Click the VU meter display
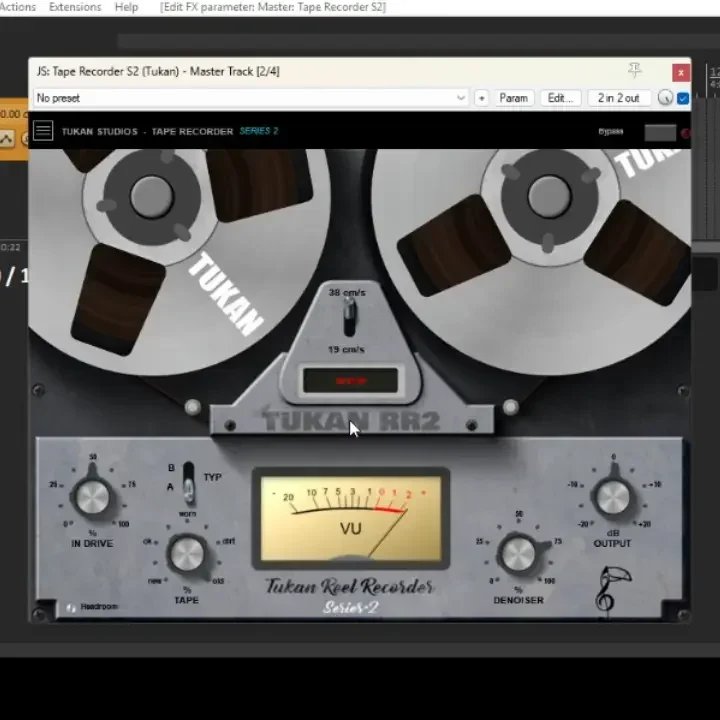This screenshot has height=720, width=720. 351,518
